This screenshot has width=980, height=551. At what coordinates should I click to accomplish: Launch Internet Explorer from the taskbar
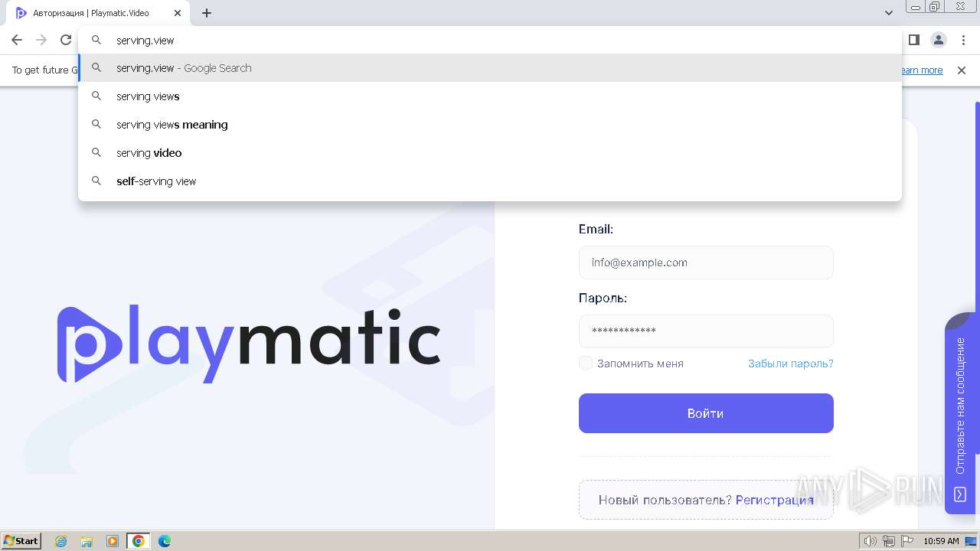point(61,541)
